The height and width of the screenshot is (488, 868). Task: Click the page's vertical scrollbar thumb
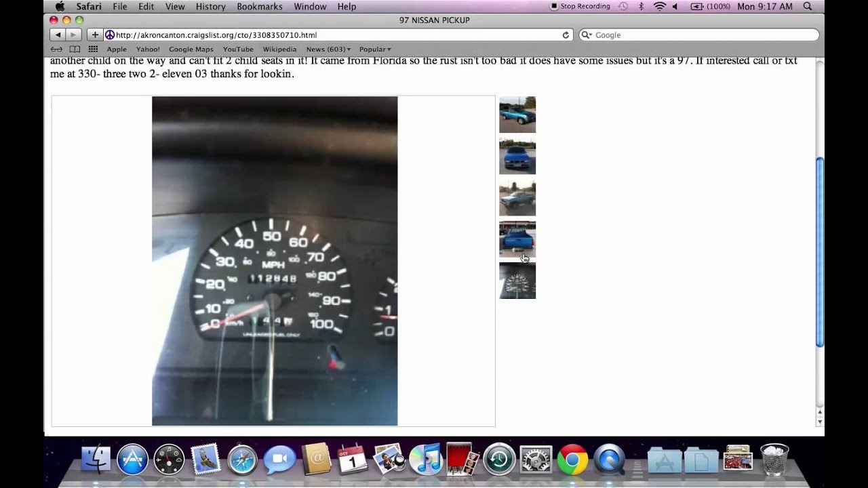tap(820, 252)
